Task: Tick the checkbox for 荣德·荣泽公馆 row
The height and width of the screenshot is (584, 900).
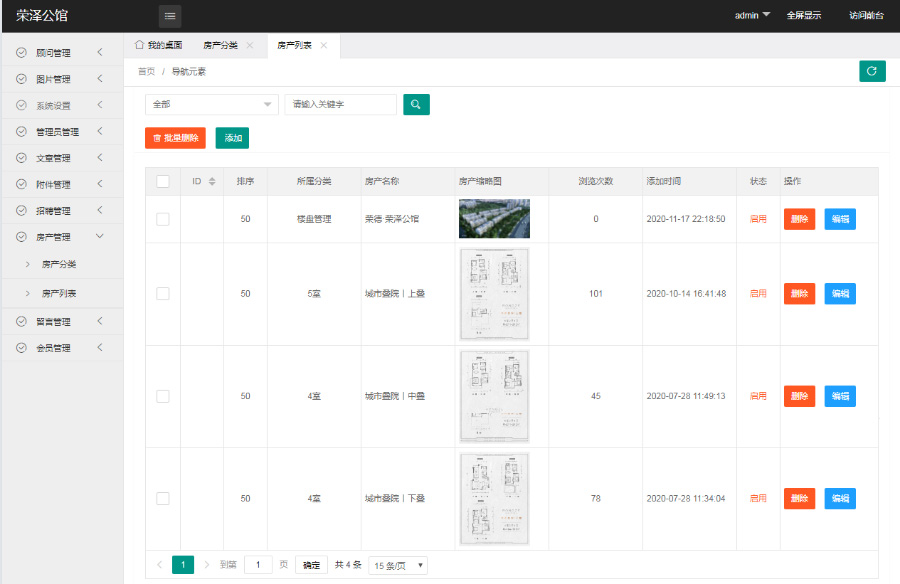Action: pos(163,219)
